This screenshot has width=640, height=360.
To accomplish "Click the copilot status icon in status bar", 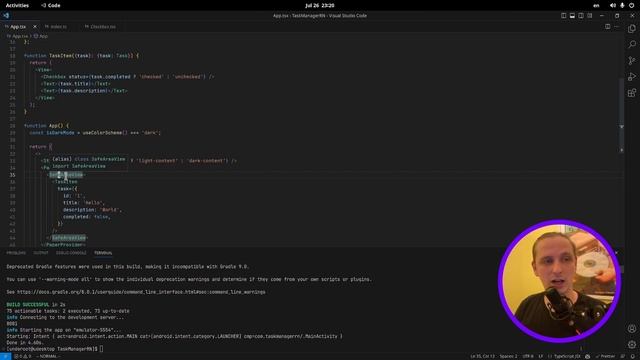I will (x=588, y=356).
